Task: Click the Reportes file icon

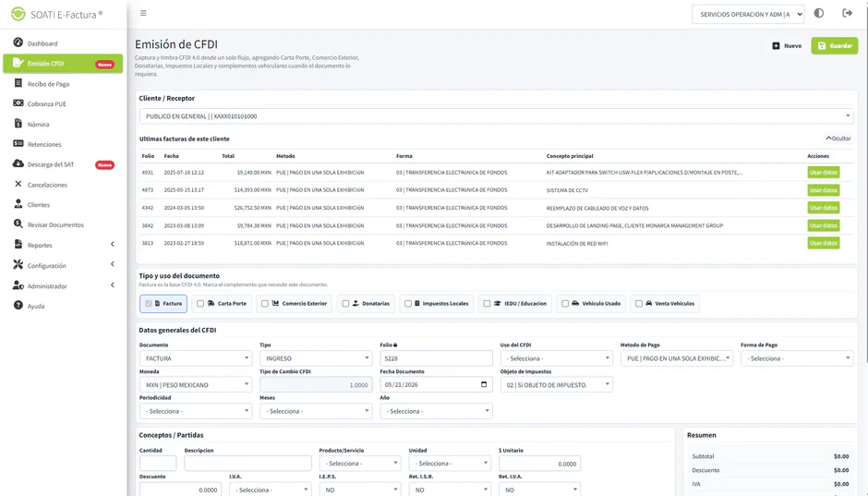Action: (18, 244)
